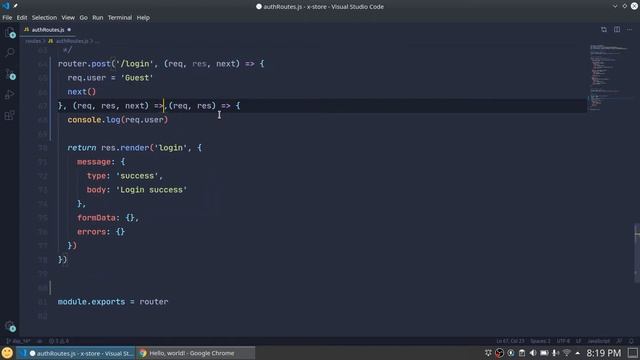Image resolution: width=640 pixels, height=360 pixels.
Task: Click the clipboard tray icon
Action: pyautogui.click(x=522, y=353)
